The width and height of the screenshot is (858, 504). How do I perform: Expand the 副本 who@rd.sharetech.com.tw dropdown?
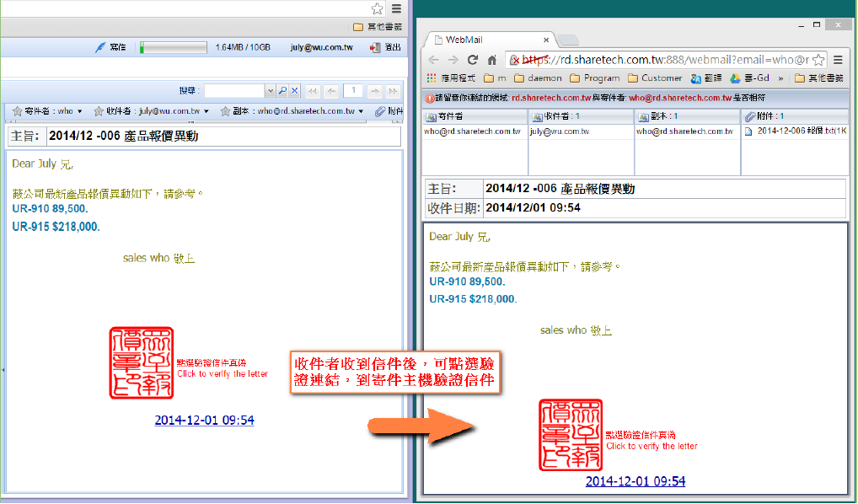coord(361,111)
